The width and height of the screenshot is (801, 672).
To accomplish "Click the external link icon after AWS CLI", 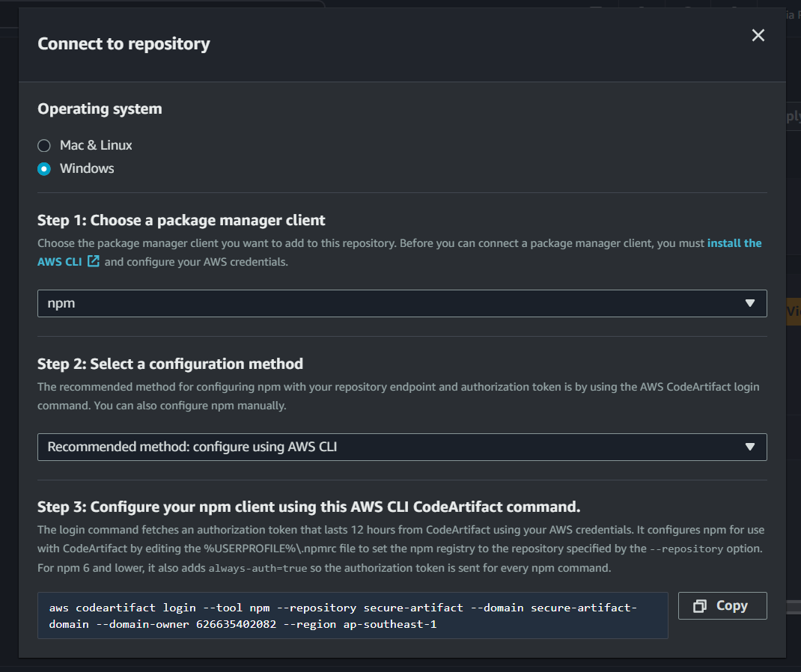I will coord(94,261).
